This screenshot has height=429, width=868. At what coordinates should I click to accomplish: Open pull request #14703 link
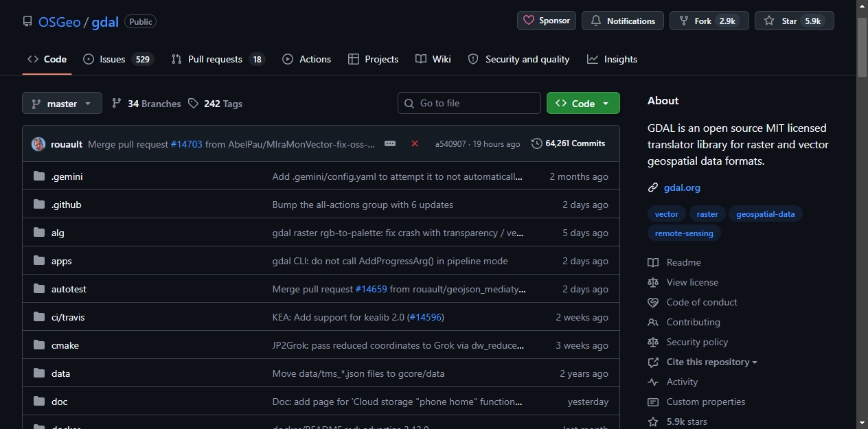pos(186,144)
